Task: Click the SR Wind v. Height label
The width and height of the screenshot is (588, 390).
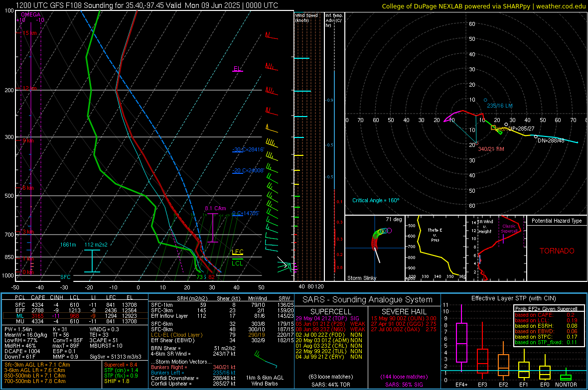Action: coord(485,227)
